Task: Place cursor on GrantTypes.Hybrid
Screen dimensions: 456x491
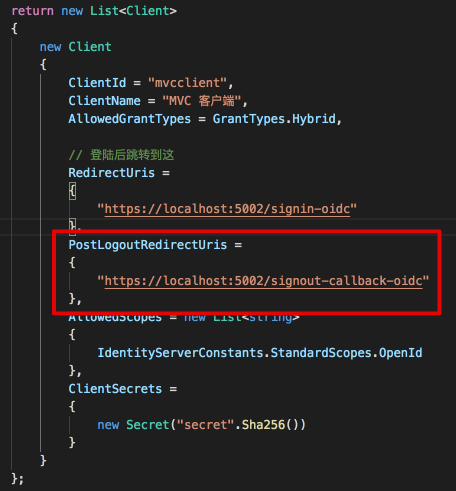Action: point(274,119)
